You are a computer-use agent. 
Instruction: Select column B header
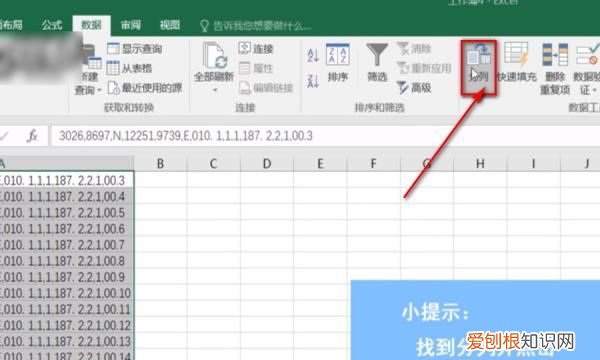click(x=160, y=164)
